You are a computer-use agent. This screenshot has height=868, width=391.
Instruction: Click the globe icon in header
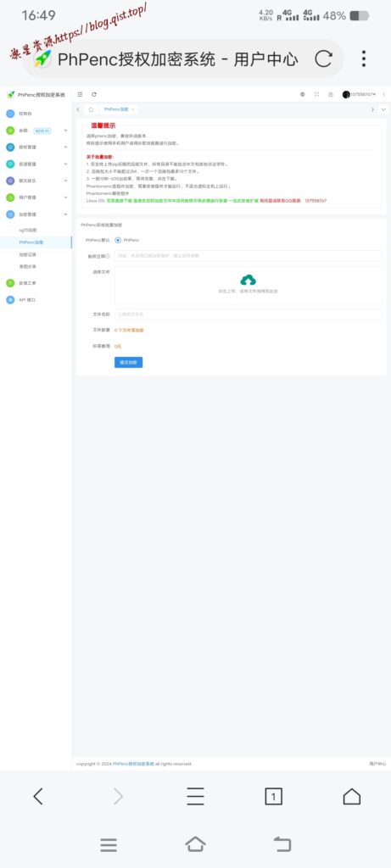303,95
